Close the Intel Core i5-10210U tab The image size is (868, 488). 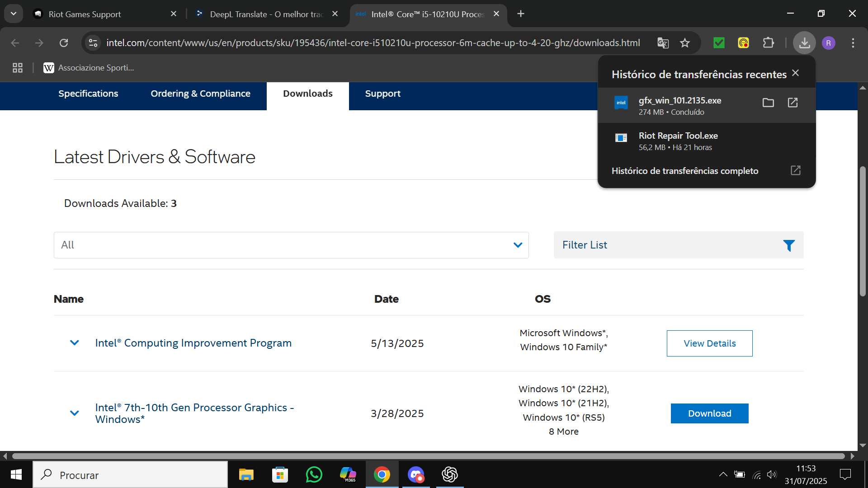pos(496,14)
